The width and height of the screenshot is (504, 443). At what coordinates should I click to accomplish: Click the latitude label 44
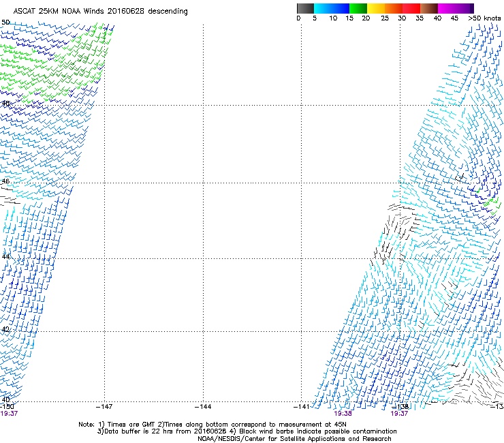(5, 256)
